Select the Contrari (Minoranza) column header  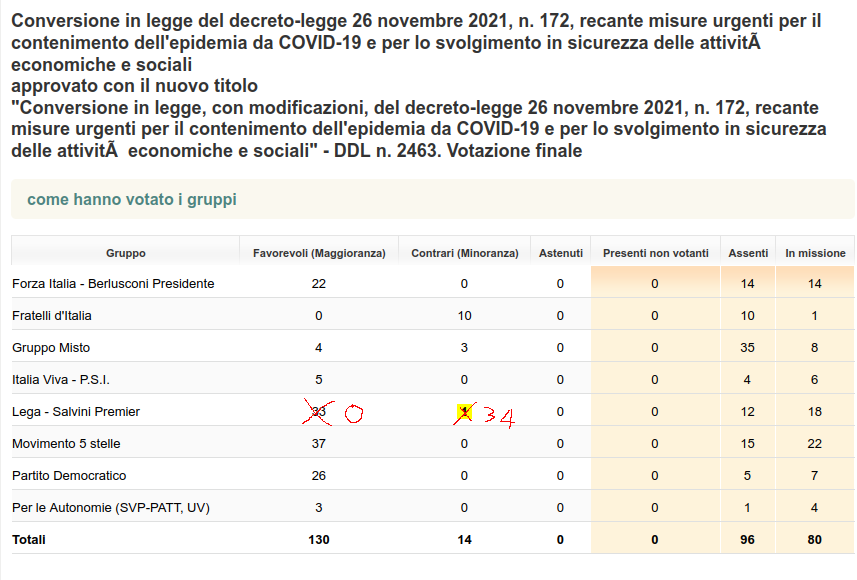coord(465,253)
